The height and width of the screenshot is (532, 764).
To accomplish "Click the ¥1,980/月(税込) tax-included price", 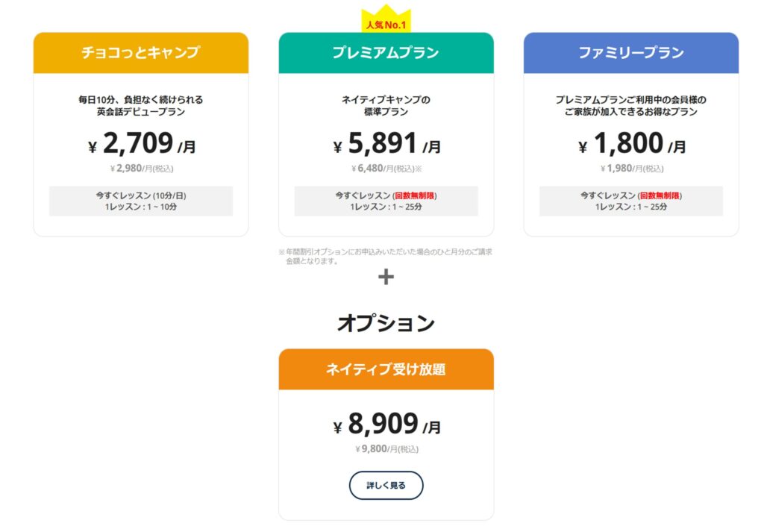I will [x=631, y=169].
